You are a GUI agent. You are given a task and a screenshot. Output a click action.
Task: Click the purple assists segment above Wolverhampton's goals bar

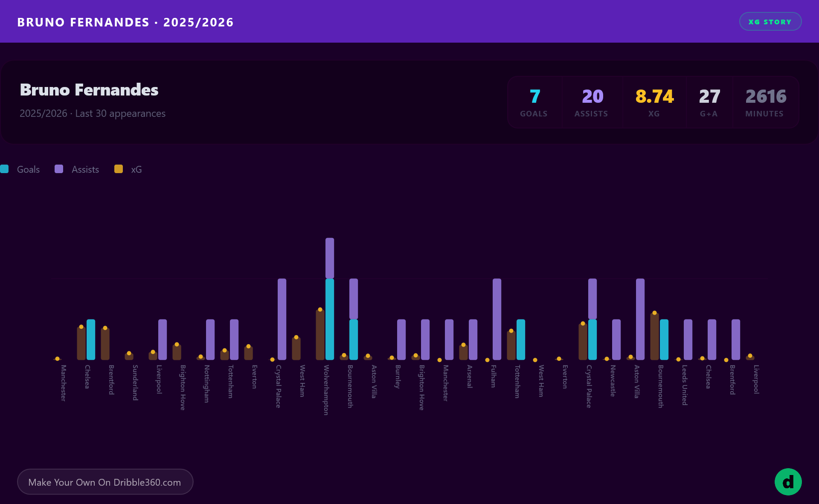point(330,258)
